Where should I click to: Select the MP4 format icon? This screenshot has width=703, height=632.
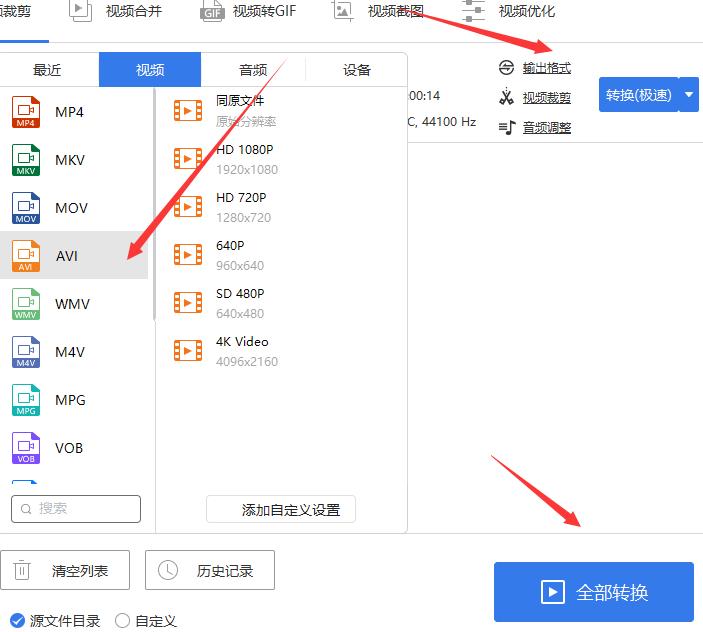point(26,112)
